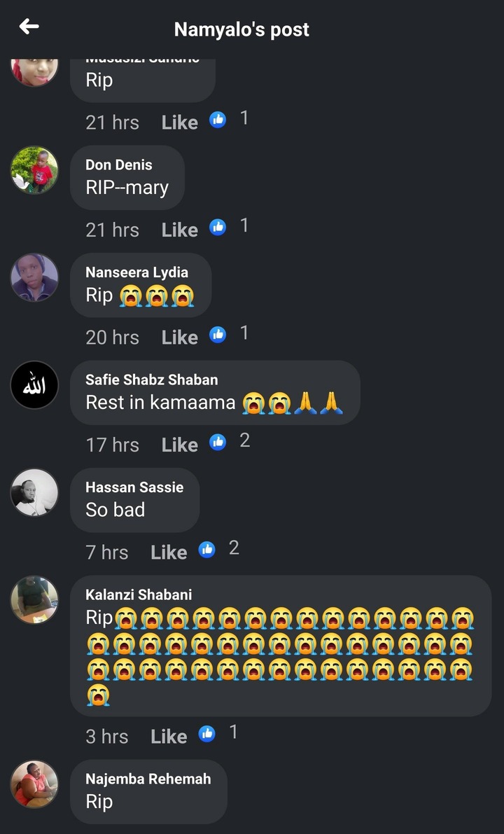Open Safie Shabz Shaban's avatar

coord(34,385)
